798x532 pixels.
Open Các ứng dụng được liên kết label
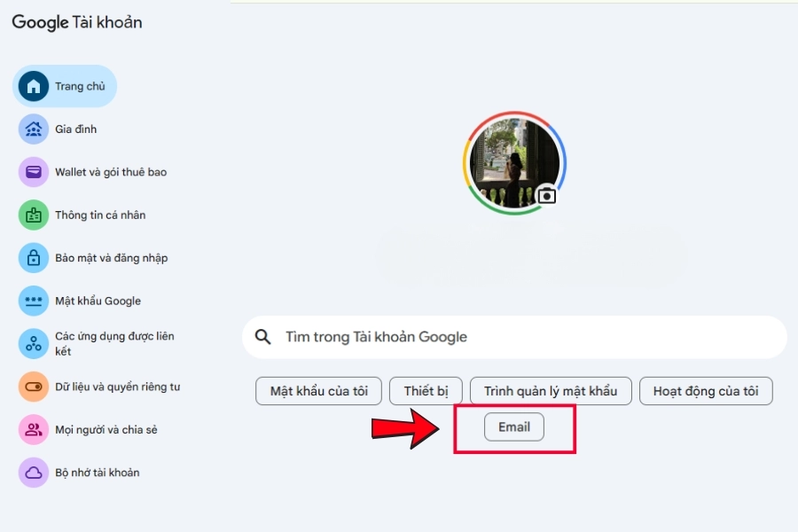(114, 344)
